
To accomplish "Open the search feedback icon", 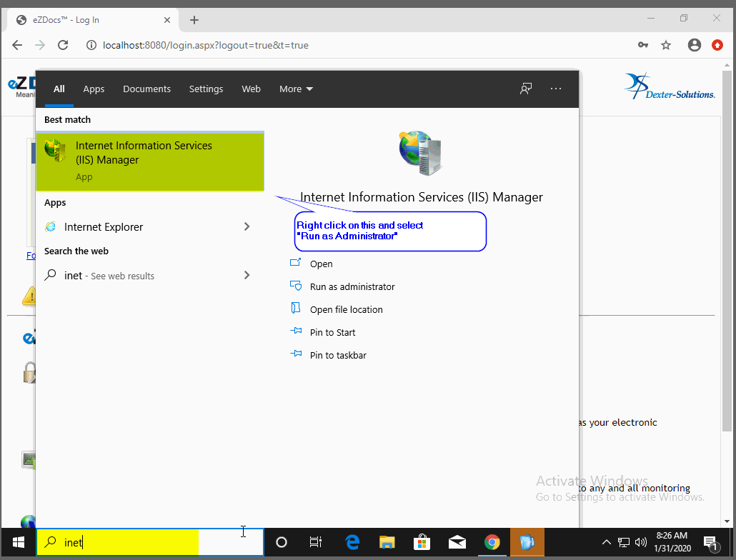I will pos(526,89).
